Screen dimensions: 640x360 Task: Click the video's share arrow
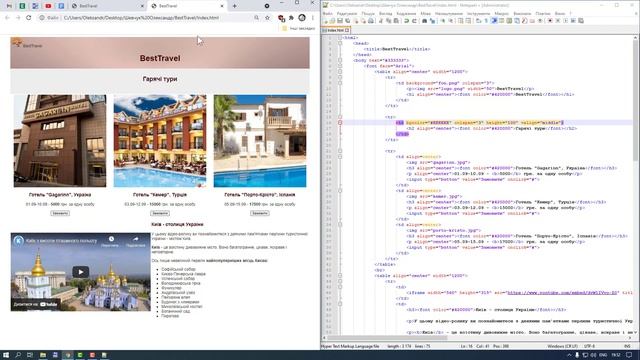(x=136, y=239)
